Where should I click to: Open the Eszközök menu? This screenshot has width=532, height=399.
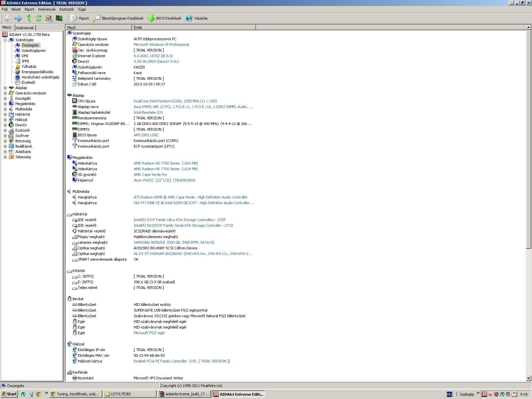67,9
